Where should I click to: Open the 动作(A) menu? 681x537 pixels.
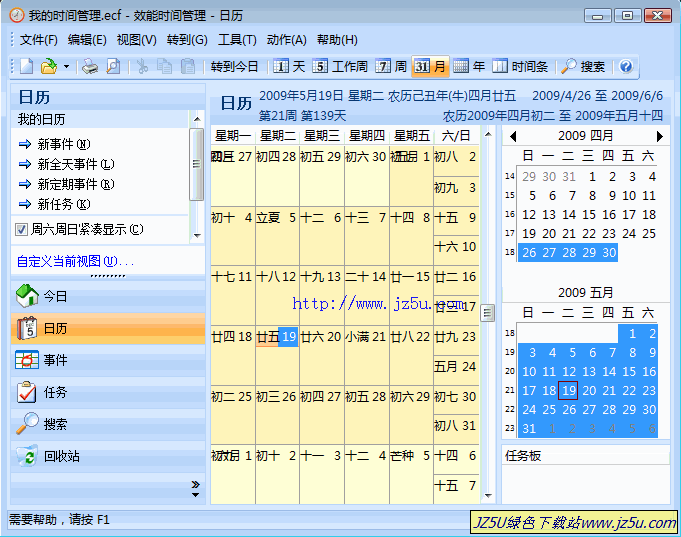pyautogui.click(x=286, y=40)
